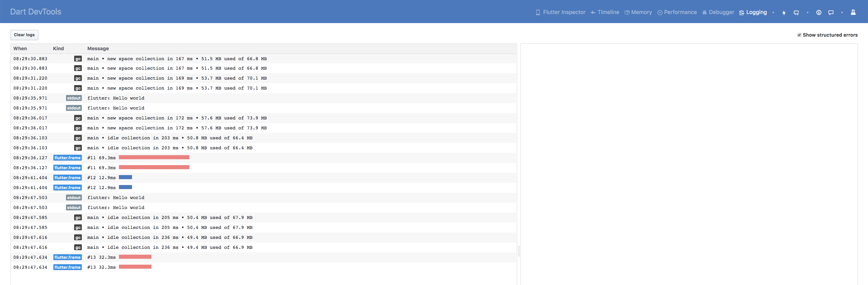The height and width of the screenshot is (285, 868).
Task: Open the Memory tab
Action: (638, 12)
